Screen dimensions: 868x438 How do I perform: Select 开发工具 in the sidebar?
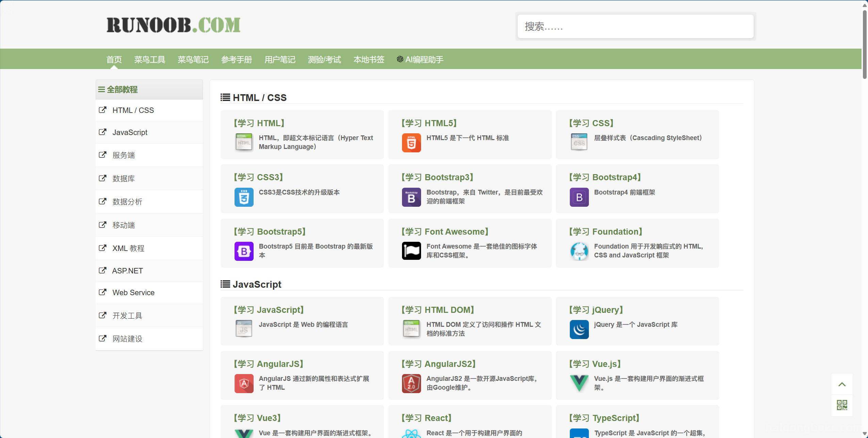tap(149, 316)
